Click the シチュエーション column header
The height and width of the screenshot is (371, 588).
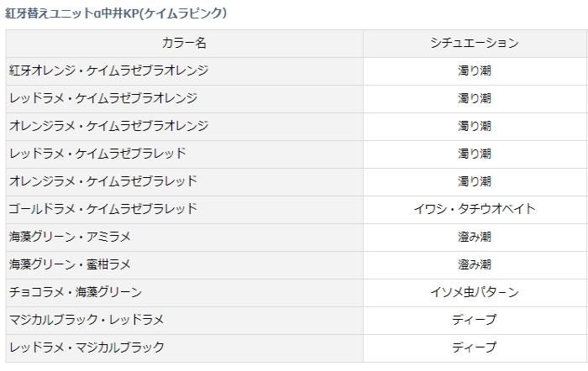[474, 43]
